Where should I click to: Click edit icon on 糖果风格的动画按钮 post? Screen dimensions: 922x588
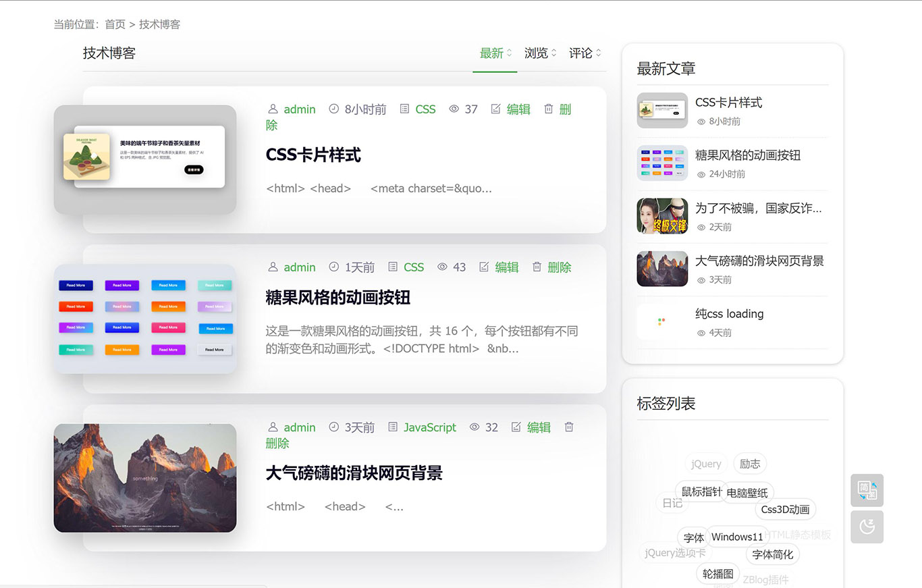(484, 267)
